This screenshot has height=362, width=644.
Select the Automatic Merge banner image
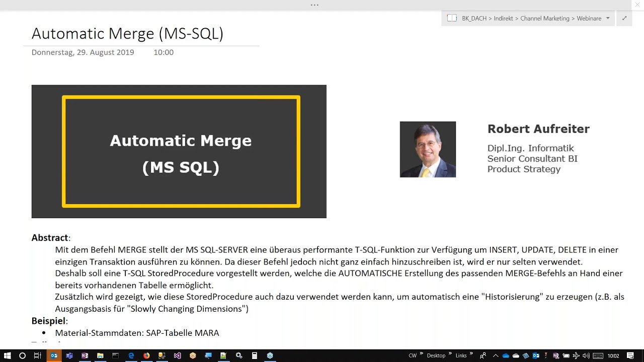(179, 151)
